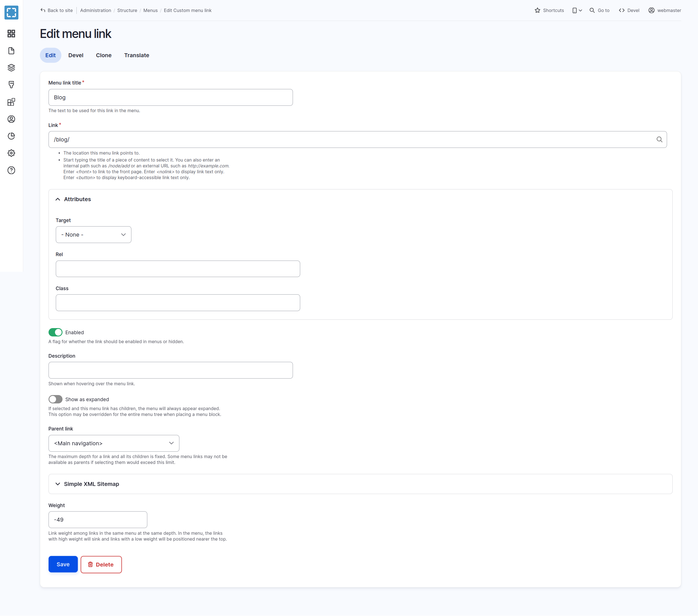Open the Reports pie chart icon
The image size is (698, 616).
pyautogui.click(x=11, y=136)
